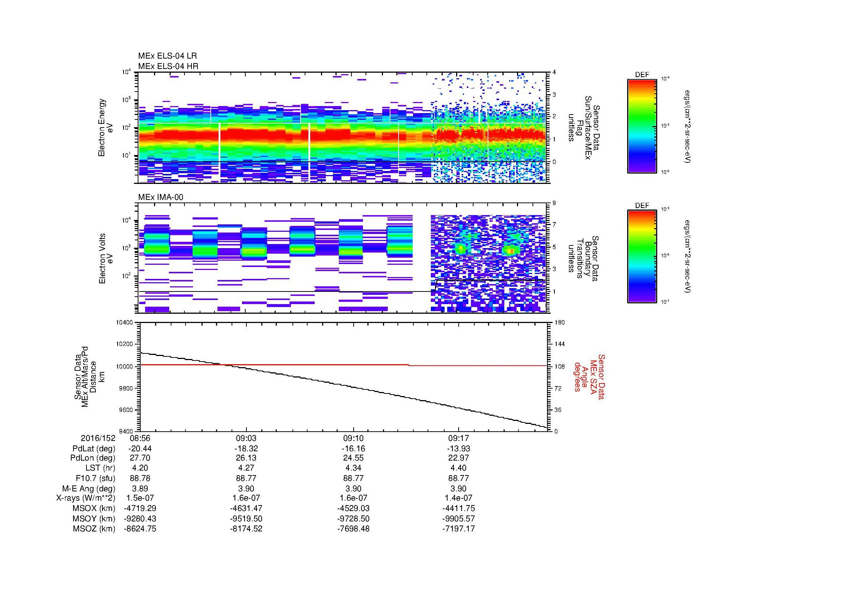
Task: Click the X-rays value '1.4e-07'
Action: 459,498
